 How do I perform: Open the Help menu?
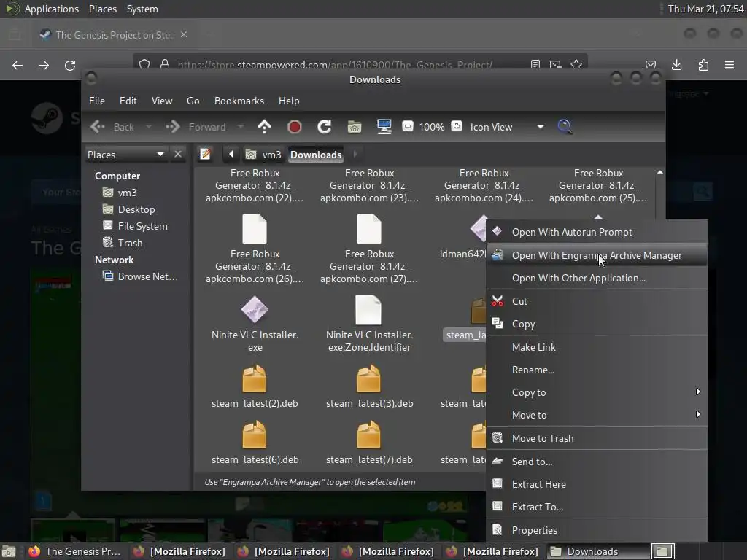289,101
